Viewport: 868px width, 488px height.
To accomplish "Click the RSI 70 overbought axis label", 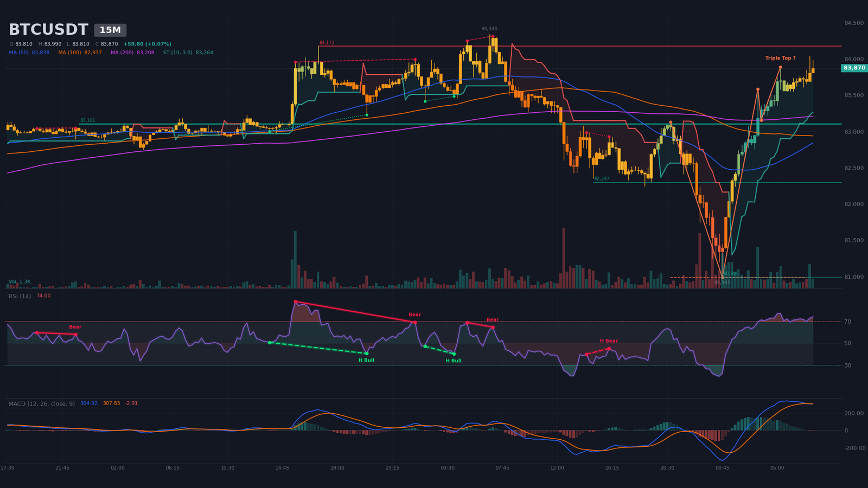I will [847, 322].
